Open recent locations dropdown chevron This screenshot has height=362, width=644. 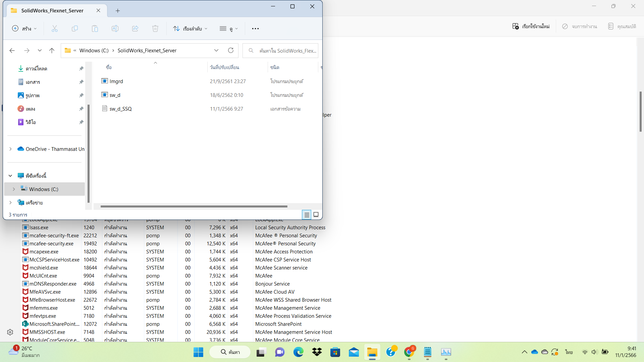tap(40, 51)
